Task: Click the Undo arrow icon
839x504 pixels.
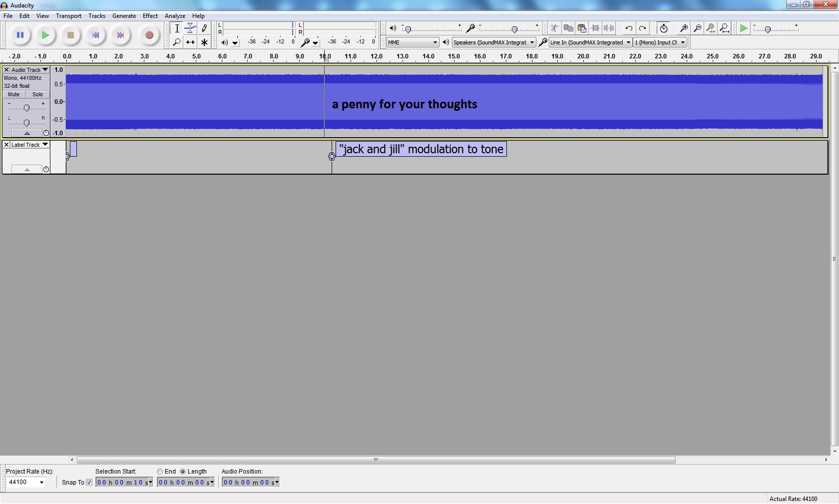Action: [x=629, y=28]
